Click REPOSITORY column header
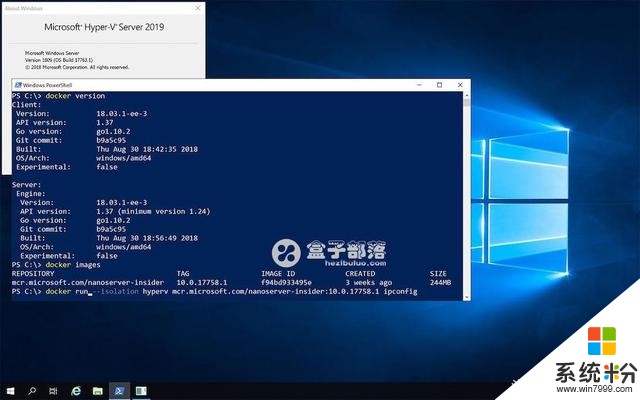Viewport: 640px width, 400px height. pyautogui.click(x=33, y=273)
